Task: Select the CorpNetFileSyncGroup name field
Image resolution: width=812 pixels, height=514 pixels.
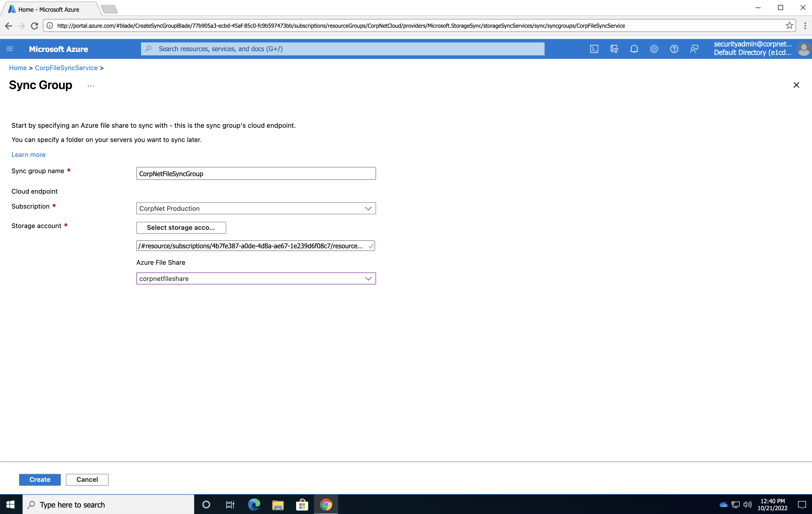Action: pos(256,173)
